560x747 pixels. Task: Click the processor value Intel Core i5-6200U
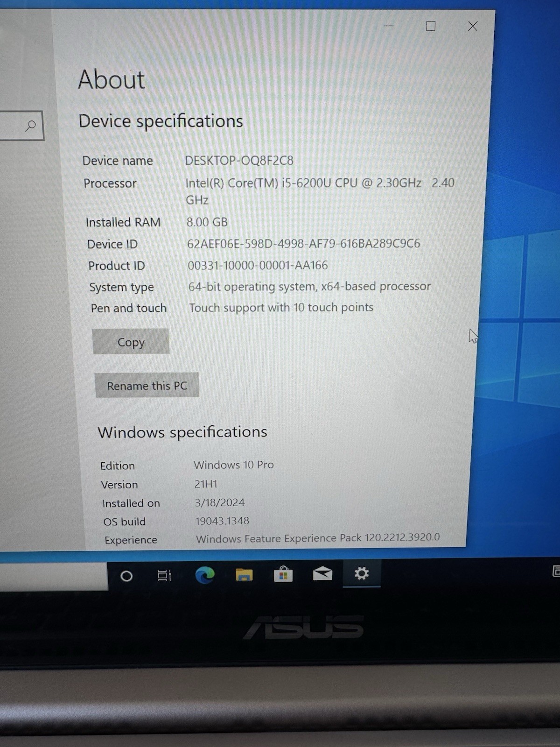tap(320, 191)
